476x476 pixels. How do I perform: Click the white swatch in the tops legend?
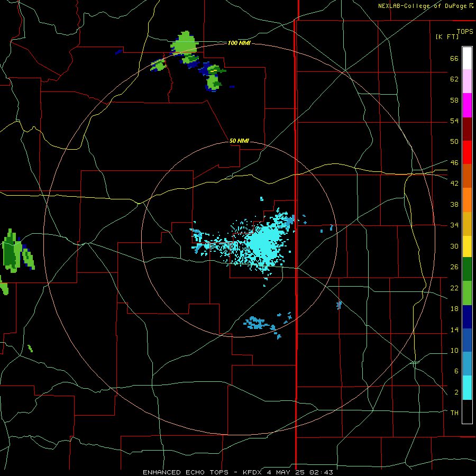coord(467,58)
